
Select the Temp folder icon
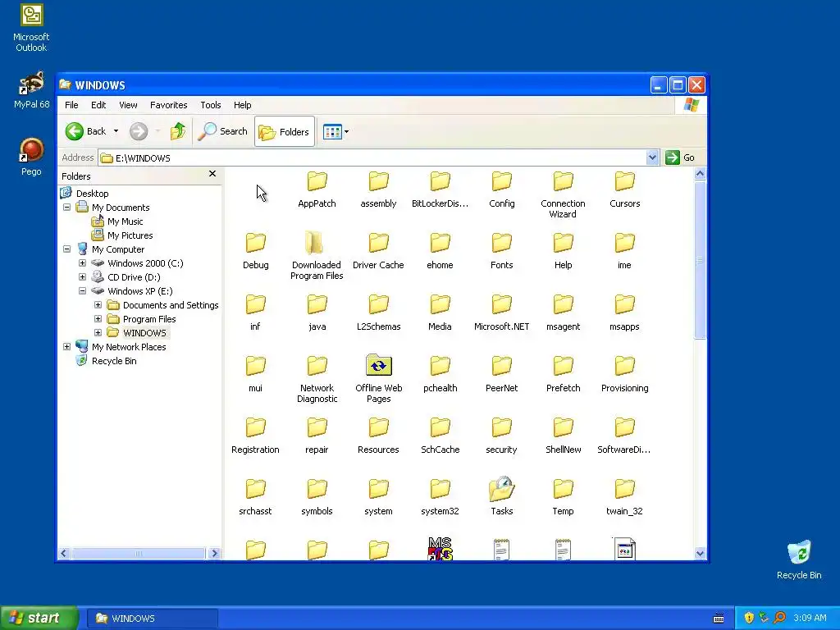(563, 490)
